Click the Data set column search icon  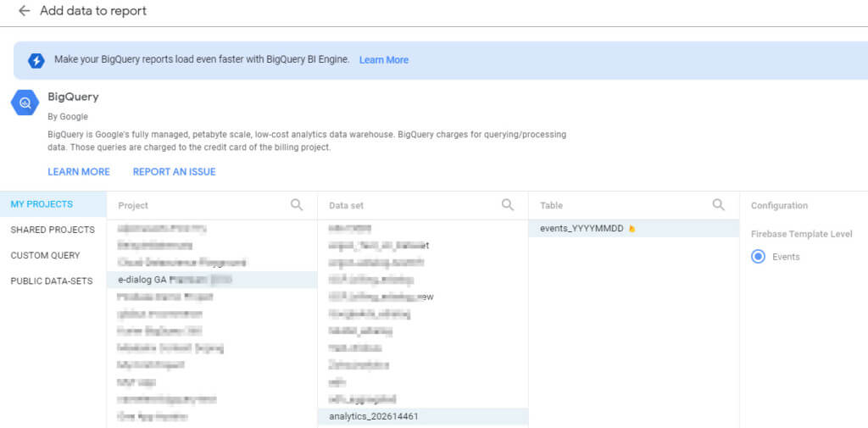(x=508, y=204)
